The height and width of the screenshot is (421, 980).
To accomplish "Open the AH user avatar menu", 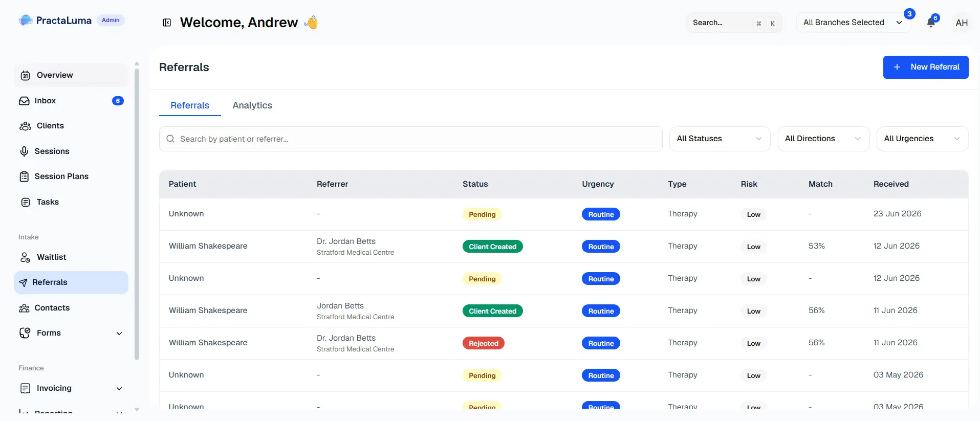I will pyautogui.click(x=962, y=23).
